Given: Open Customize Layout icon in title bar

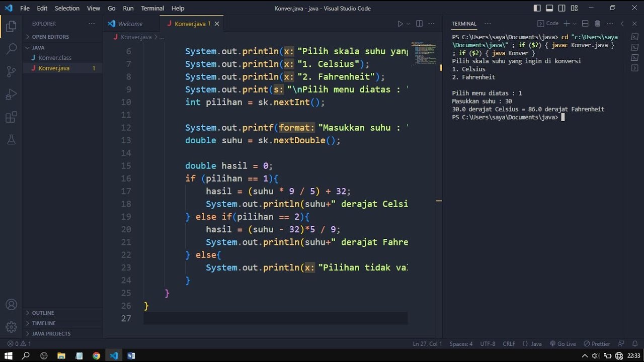Looking at the screenshot, I should (x=574, y=8).
